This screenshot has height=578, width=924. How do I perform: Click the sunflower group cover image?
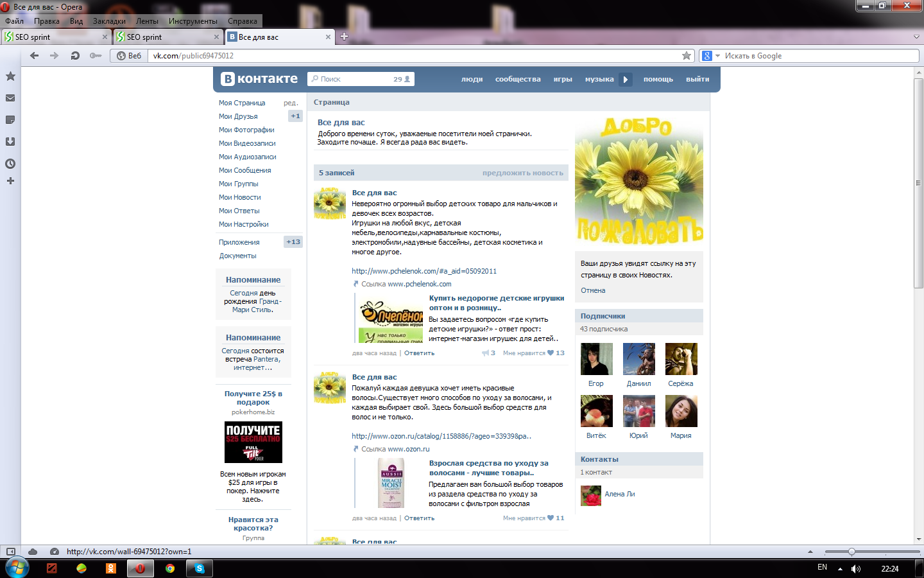click(638, 182)
